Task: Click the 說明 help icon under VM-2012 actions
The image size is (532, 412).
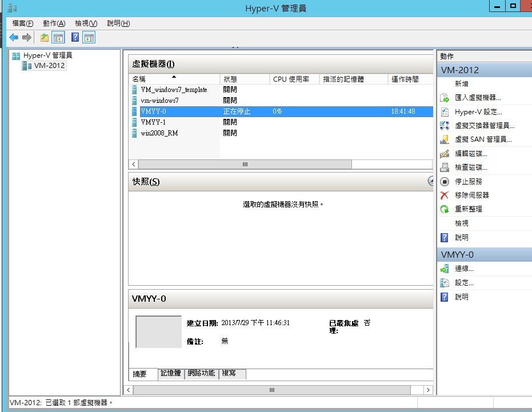Action: point(445,238)
